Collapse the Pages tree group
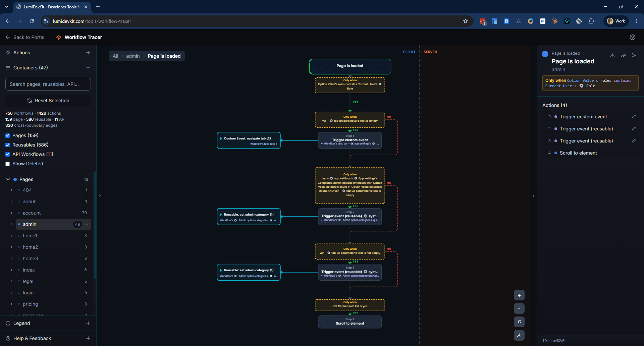This screenshot has width=644, height=346. pyautogui.click(x=8, y=179)
